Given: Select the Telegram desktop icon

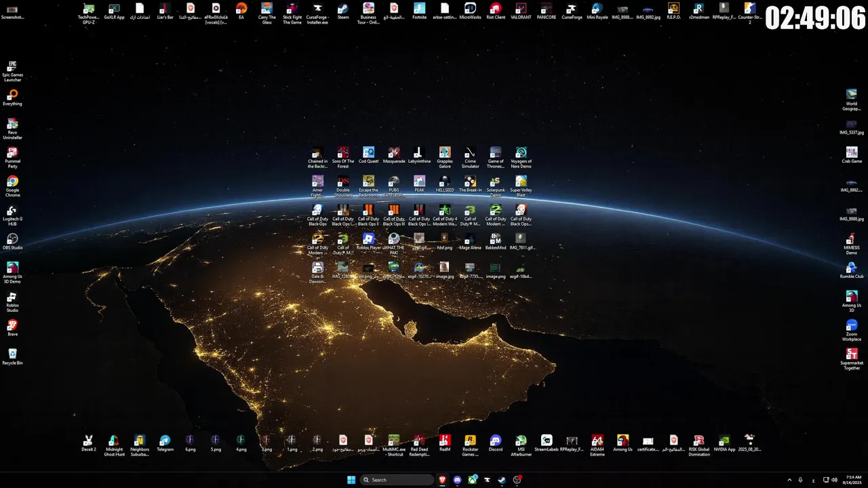Looking at the screenshot, I should 165,443.
